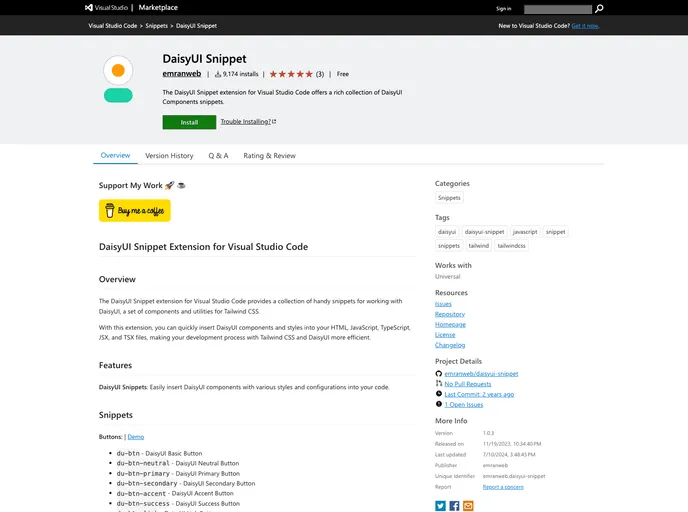Click the rocket emoji beside Support My Work
The width and height of the screenshot is (688, 512).
click(170, 185)
